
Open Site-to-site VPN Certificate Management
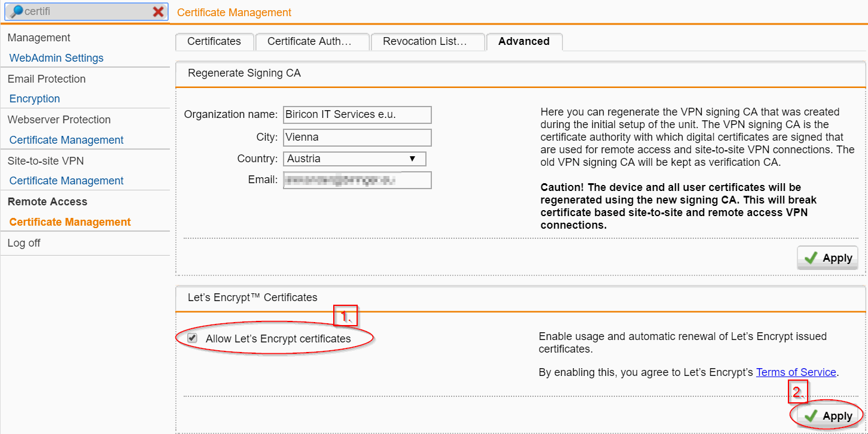click(x=66, y=181)
